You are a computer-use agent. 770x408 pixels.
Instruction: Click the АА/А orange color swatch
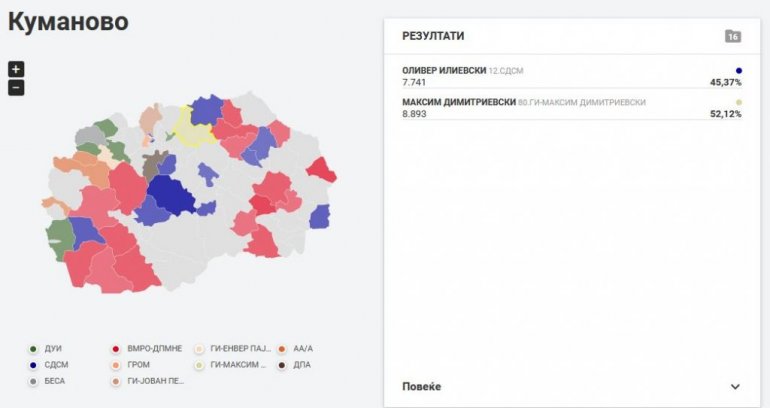(283, 349)
